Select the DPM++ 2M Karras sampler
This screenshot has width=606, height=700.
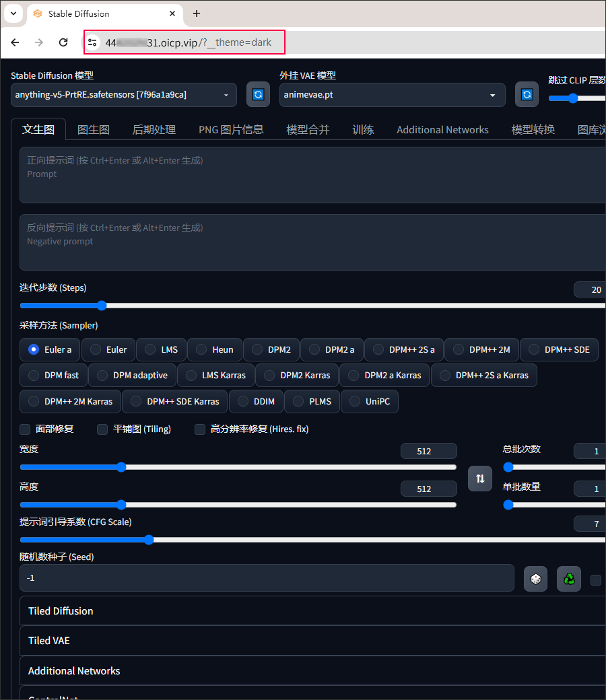point(71,401)
